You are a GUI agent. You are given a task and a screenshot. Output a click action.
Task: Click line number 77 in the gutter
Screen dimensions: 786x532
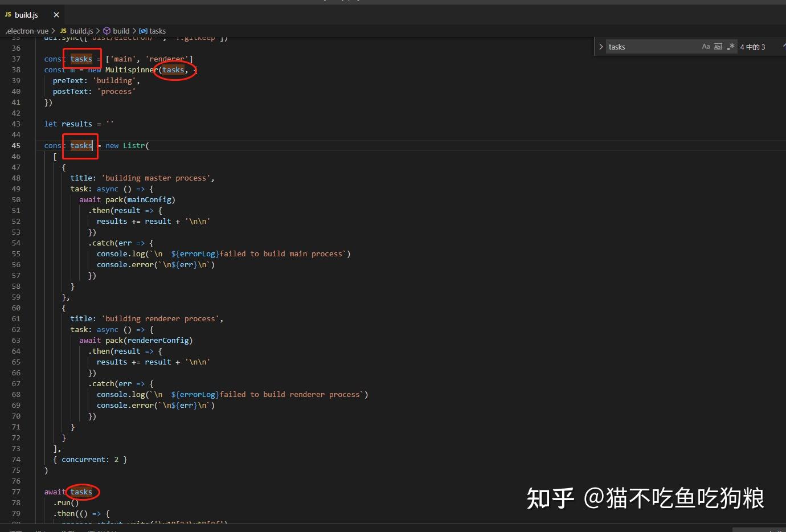pyautogui.click(x=16, y=492)
